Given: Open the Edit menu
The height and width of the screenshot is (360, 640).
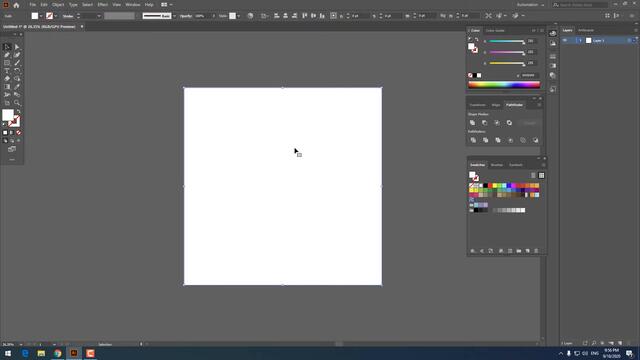Looking at the screenshot, I should click(44, 4).
